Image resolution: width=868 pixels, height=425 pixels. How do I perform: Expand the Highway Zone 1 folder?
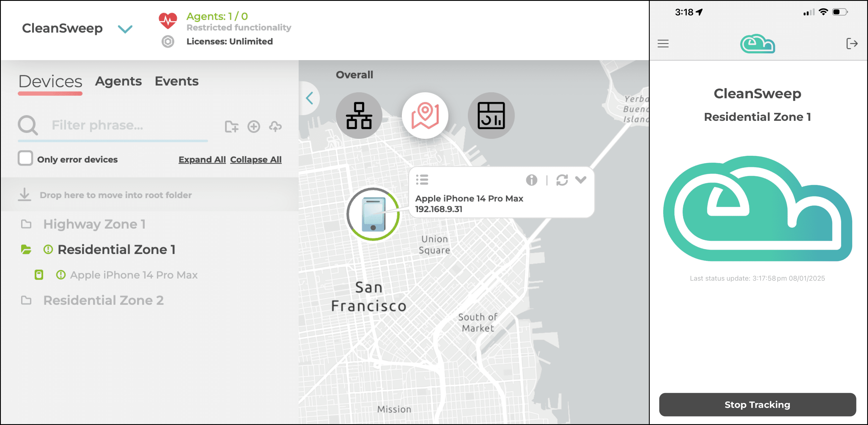(x=94, y=224)
